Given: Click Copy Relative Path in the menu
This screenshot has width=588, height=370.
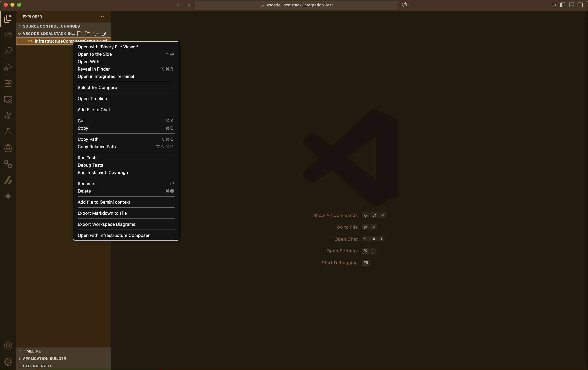Looking at the screenshot, I should [97, 147].
